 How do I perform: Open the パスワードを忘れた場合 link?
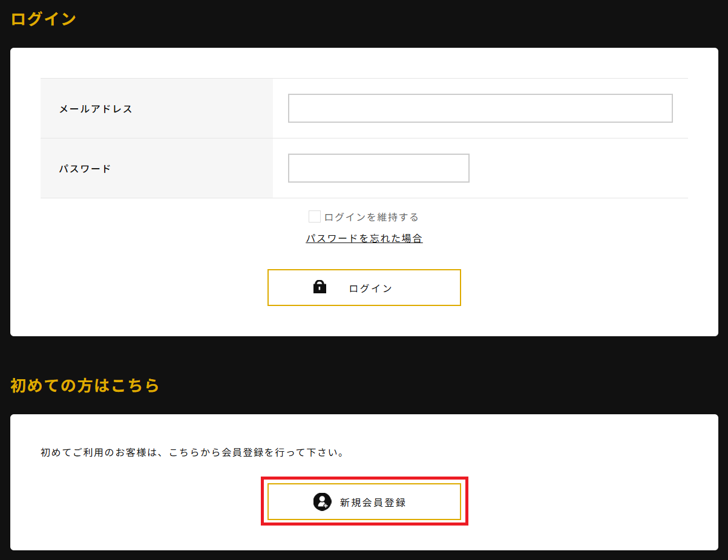click(364, 238)
